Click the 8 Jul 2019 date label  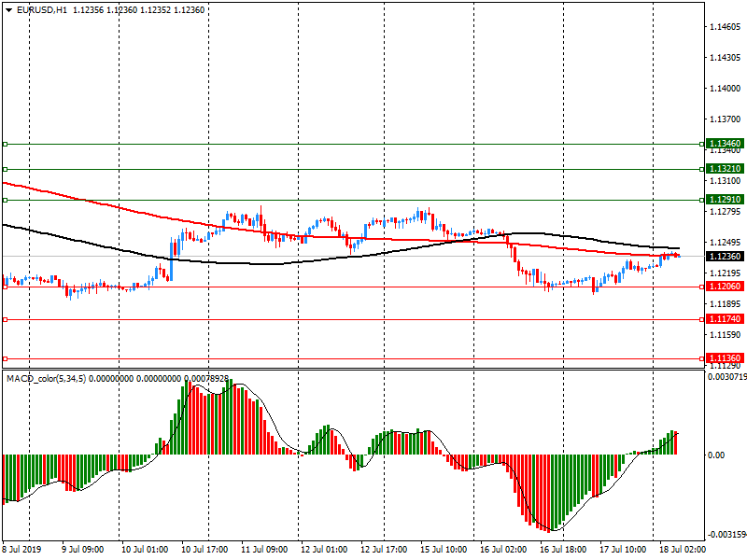(x=21, y=549)
